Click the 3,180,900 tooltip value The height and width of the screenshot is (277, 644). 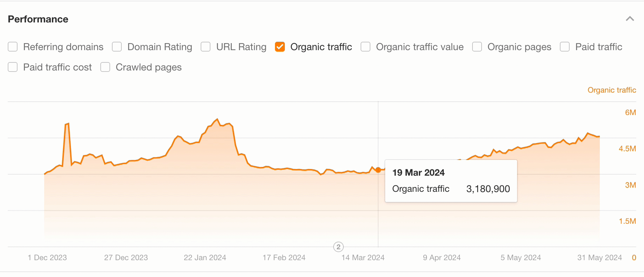point(488,189)
